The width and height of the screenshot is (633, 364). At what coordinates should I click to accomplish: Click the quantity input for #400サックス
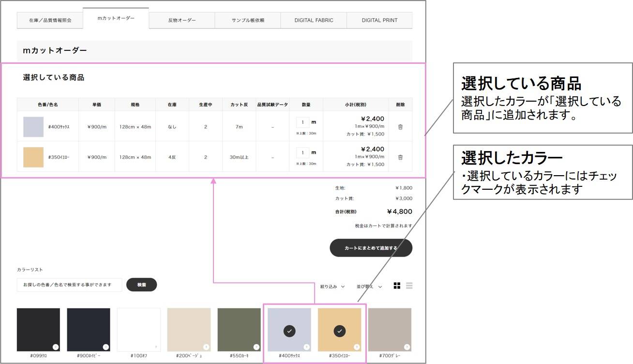[x=302, y=122]
